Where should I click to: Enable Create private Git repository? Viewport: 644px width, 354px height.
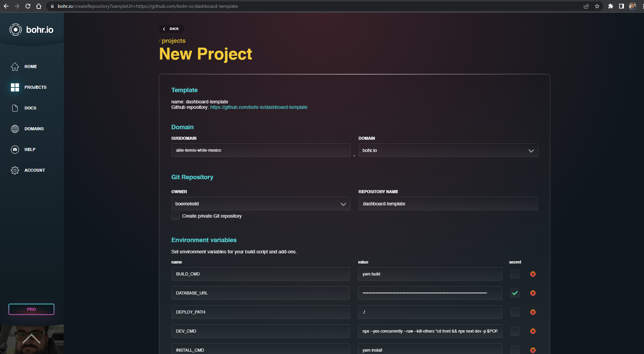tap(176, 216)
